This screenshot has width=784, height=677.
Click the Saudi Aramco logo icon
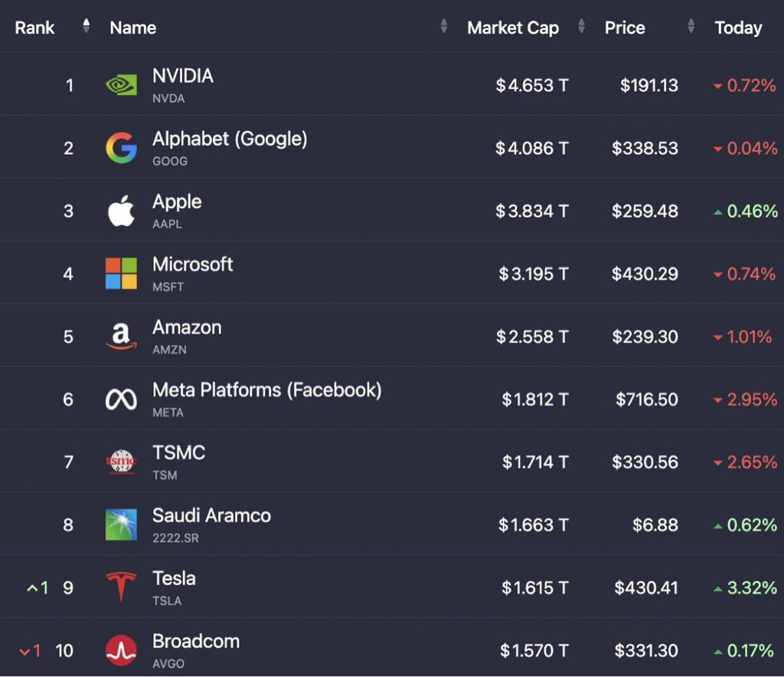coord(121,525)
